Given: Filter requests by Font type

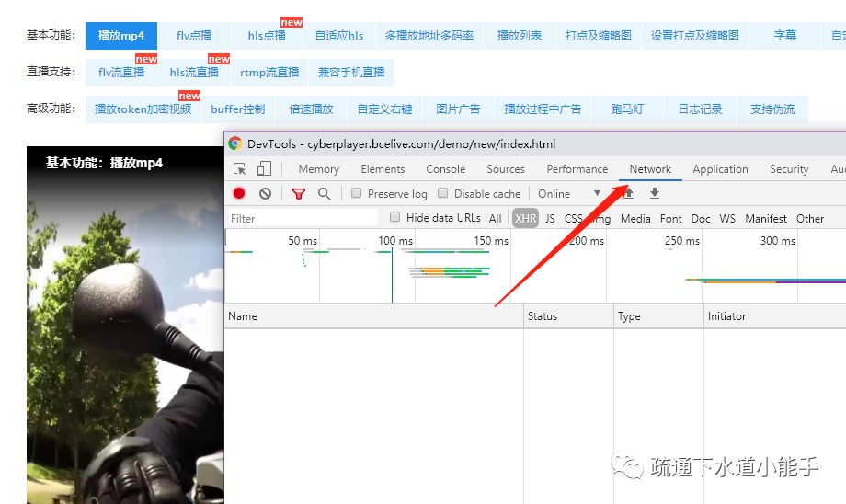Looking at the screenshot, I should [670, 218].
